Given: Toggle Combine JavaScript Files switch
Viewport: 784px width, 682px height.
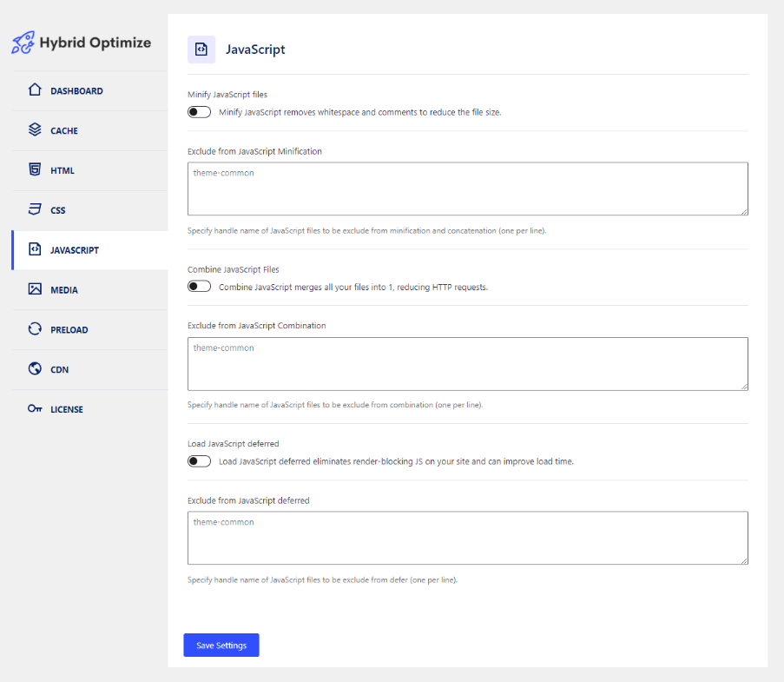Looking at the screenshot, I should (x=199, y=287).
